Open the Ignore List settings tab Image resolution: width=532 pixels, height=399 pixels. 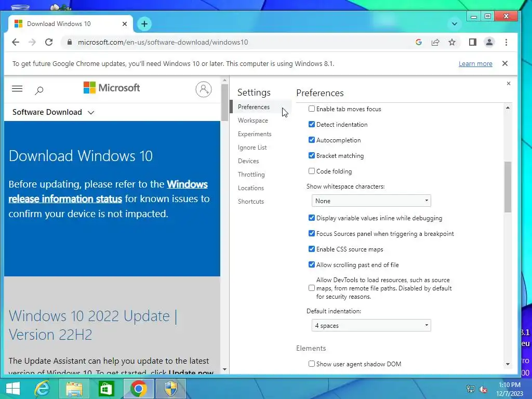pyautogui.click(x=252, y=148)
